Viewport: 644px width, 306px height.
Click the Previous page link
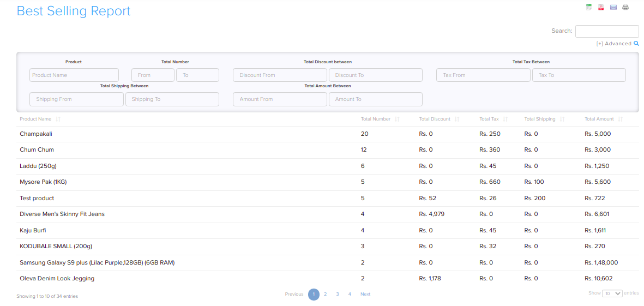(294, 294)
